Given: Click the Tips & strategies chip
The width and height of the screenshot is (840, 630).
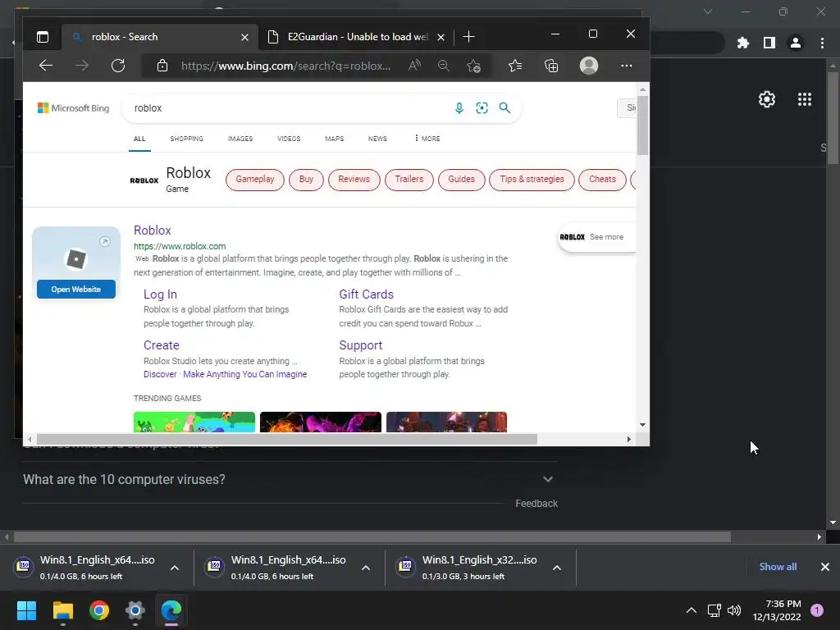Looking at the screenshot, I should pyautogui.click(x=532, y=180).
